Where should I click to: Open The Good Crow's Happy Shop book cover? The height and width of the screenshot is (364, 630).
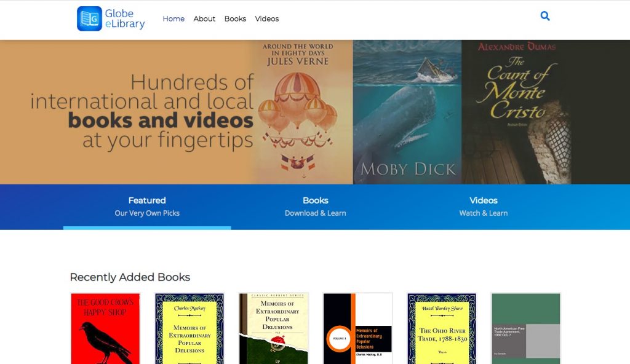tap(105, 328)
